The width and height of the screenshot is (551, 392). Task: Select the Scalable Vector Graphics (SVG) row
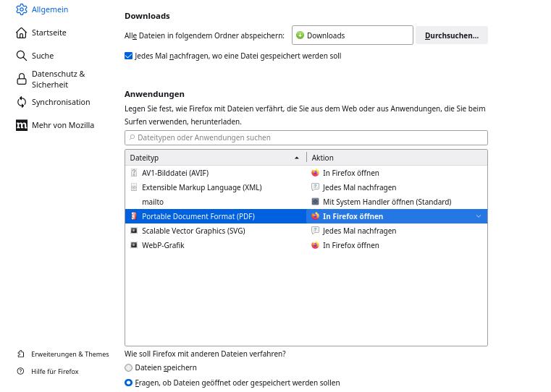(193, 231)
